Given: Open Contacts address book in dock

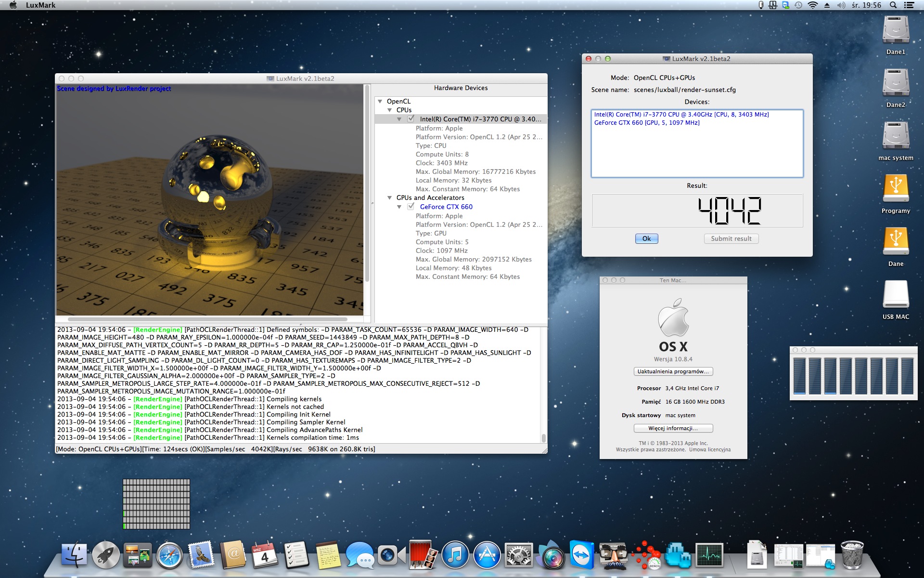Looking at the screenshot, I should pyautogui.click(x=233, y=555).
